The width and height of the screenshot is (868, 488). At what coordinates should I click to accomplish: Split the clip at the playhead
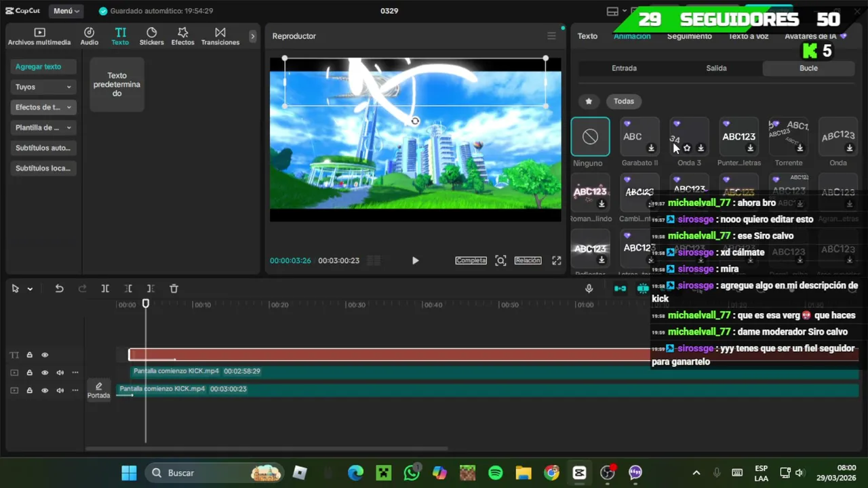click(105, 289)
